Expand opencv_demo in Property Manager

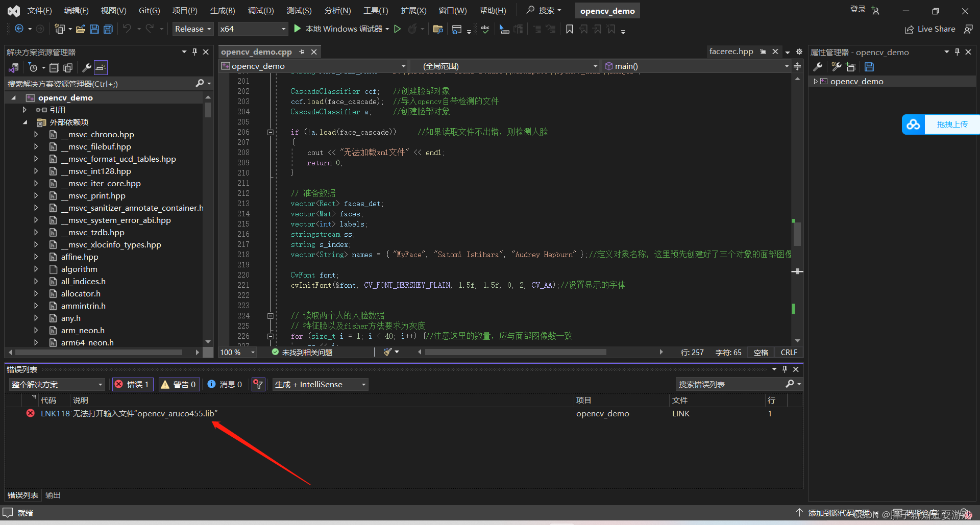click(x=816, y=82)
